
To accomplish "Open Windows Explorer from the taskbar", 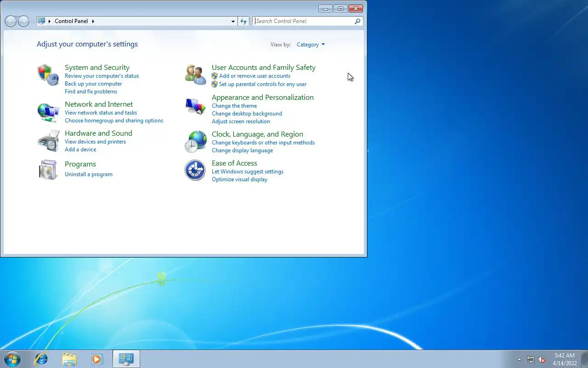I will [69, 359].
